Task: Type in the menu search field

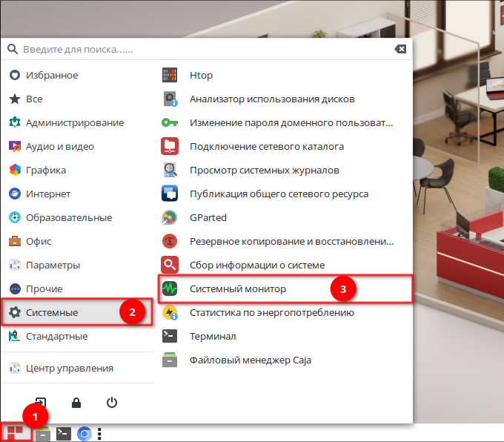Action: 200,49
